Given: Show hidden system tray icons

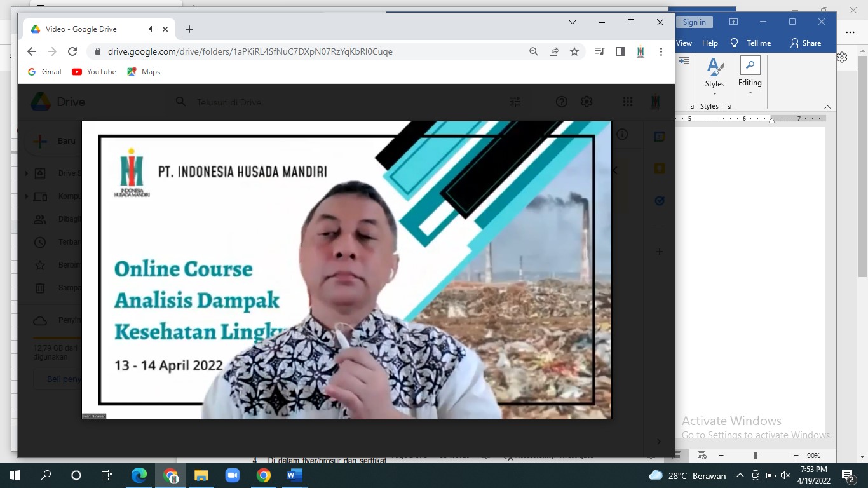Looking at the screenshot, I should point(740,475).
